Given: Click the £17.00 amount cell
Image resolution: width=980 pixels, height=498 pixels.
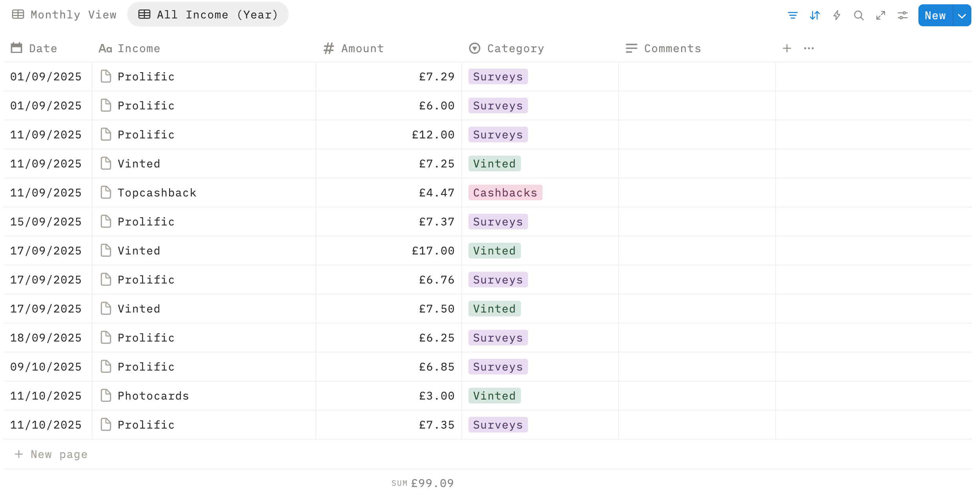Looking at the screenshot, I should click(x=433, y=251).
